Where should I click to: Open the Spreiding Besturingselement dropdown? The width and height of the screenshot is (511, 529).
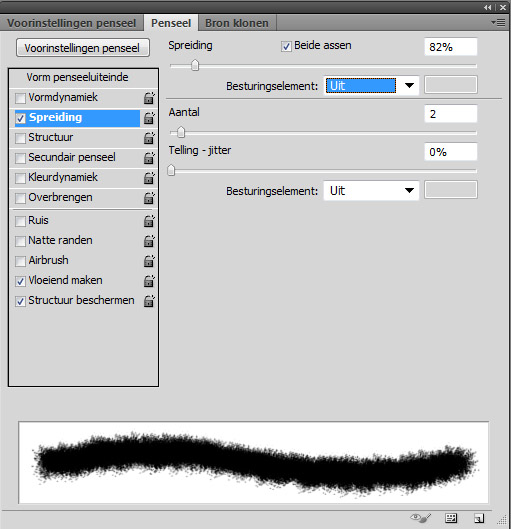click(371, 86)
